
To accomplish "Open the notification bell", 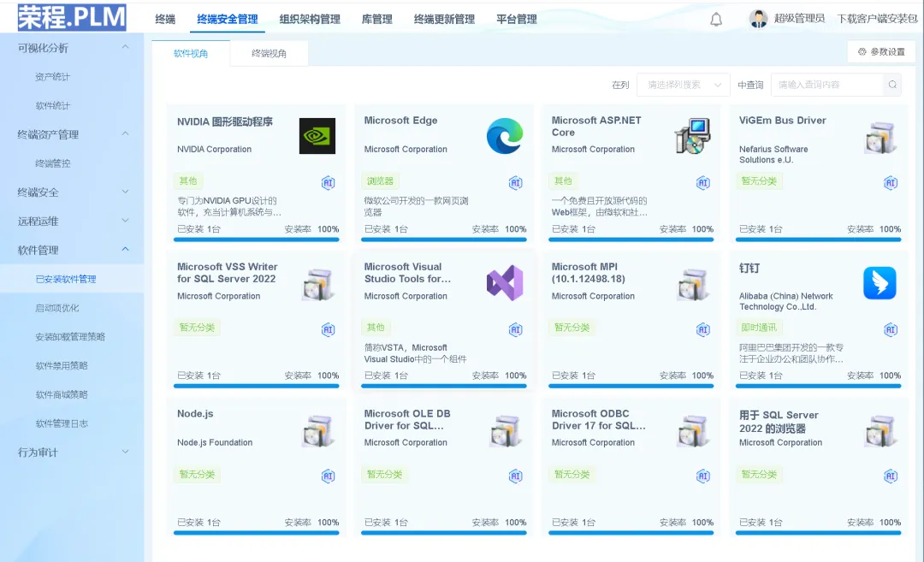I will (x=716, y=20).
